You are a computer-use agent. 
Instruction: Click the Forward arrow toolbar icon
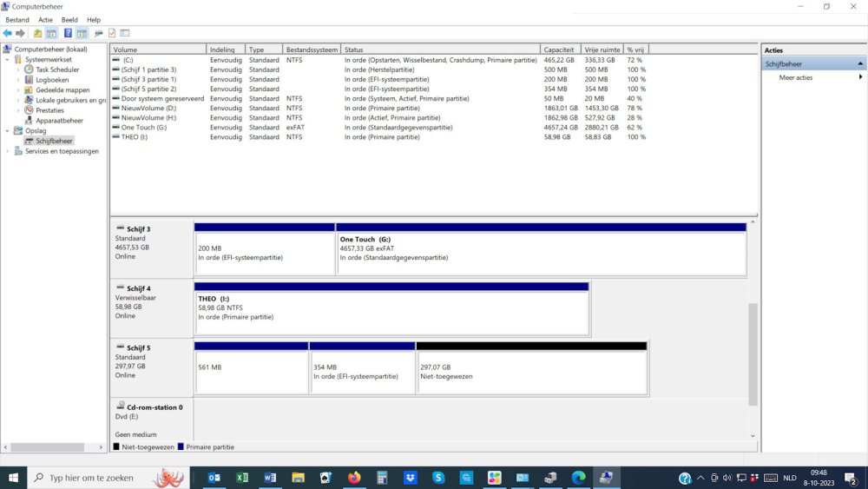(x=21, y=33)
